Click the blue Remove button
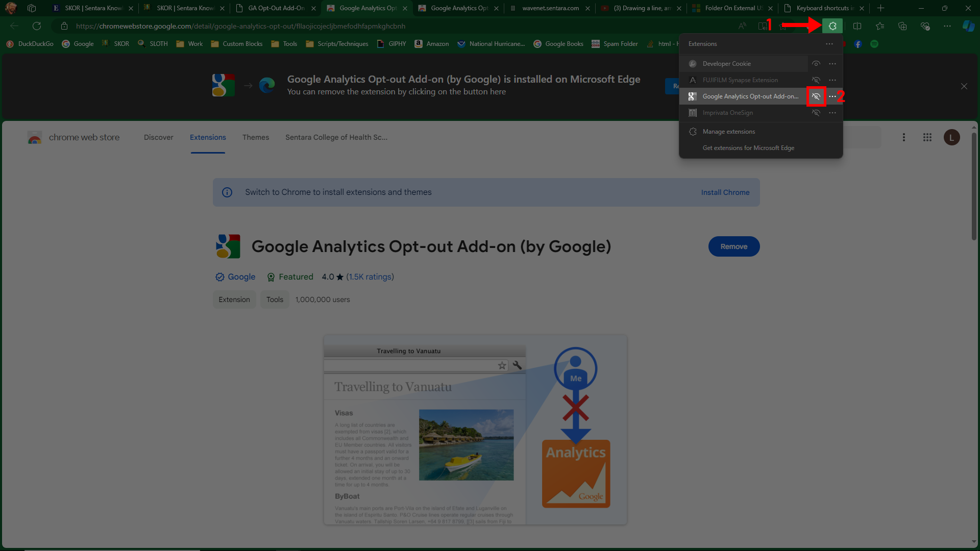This screenshot has width=980, height=551. click(x=734, y=246)
